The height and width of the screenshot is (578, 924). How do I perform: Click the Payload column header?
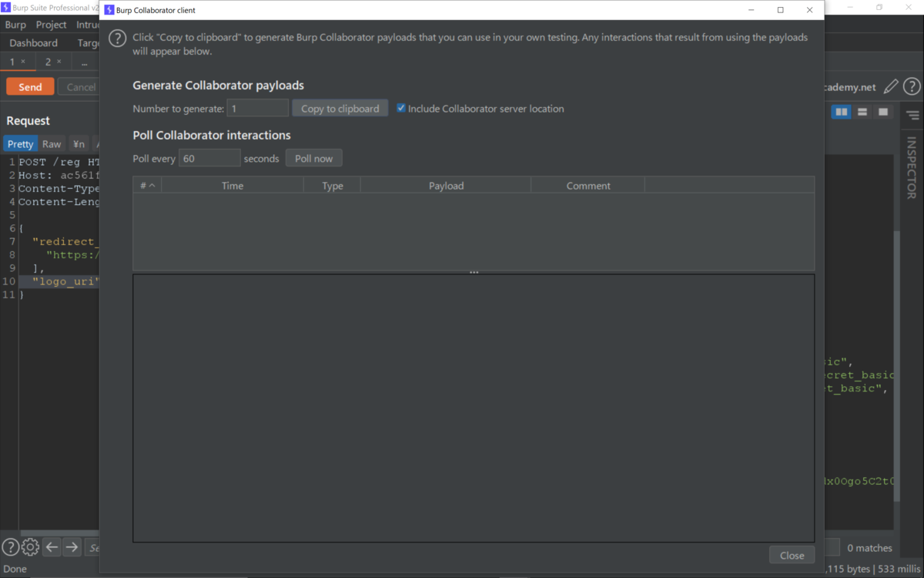coord(446,185)
